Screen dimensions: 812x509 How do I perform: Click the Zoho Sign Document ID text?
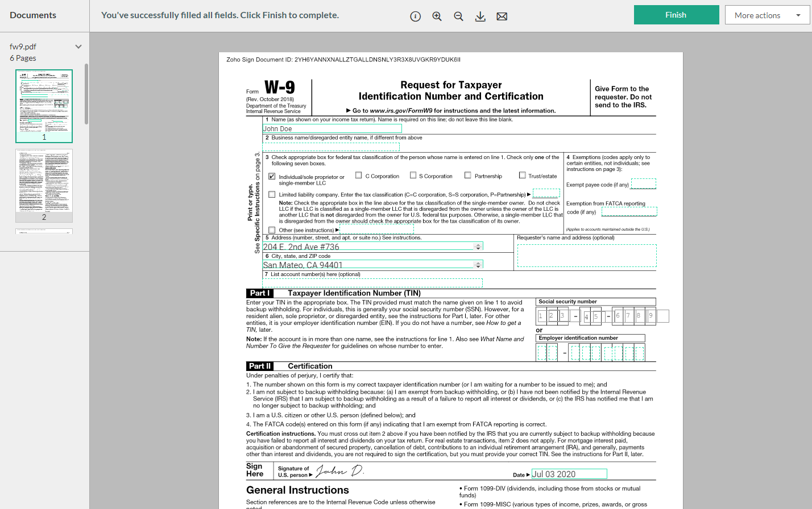343,60
